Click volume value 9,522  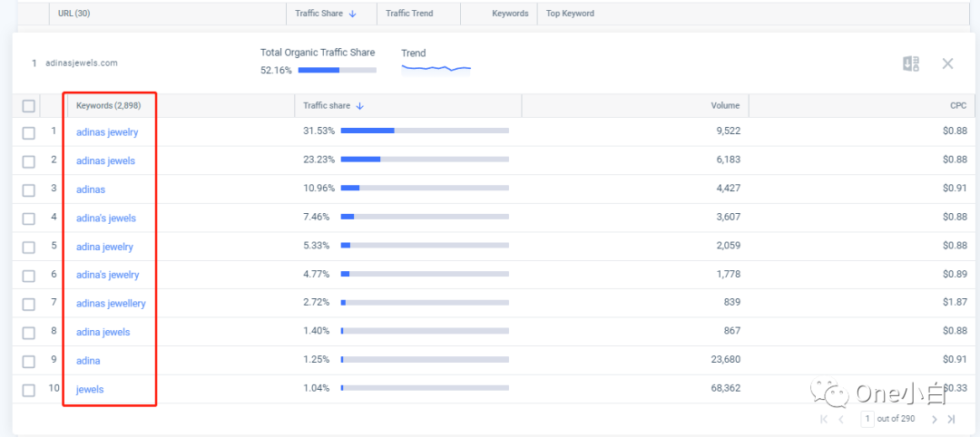(x=728, y=131)
